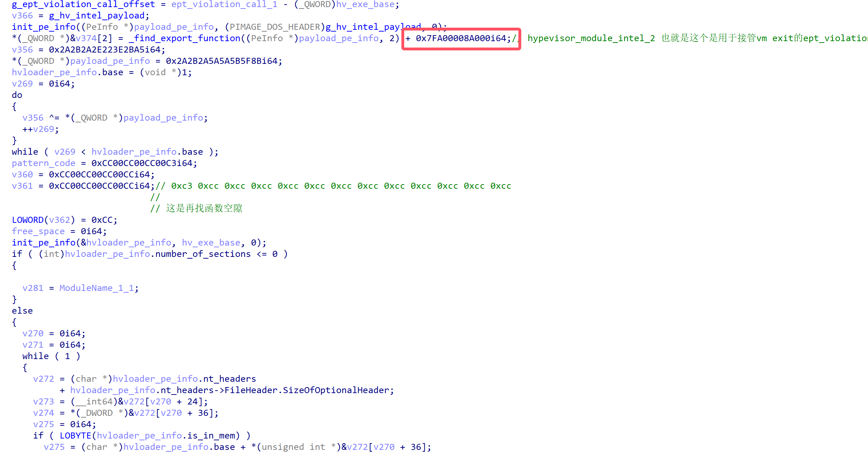Image resolution: width=868 pixels, height=452 pixels.
Task: Select ModuleName_1_1 identifier
Action: coord(97,288)
